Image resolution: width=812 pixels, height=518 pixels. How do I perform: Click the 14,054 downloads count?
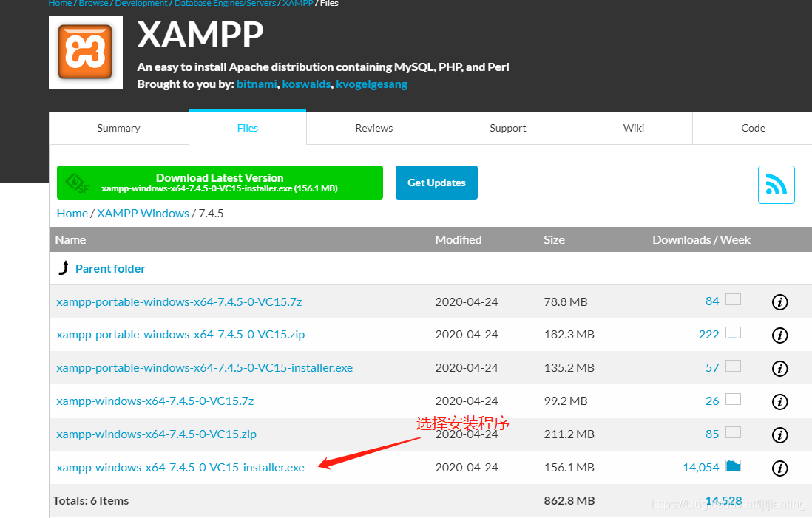(x=700, y=468)
